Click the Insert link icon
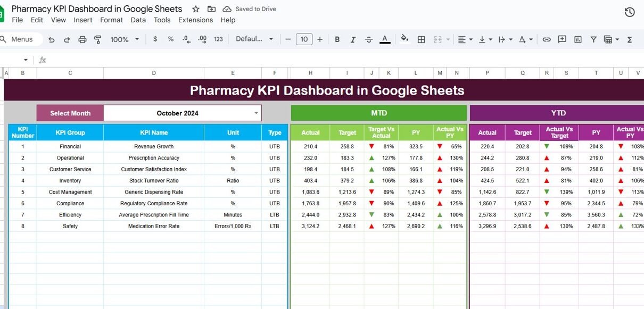 click(x=547, y=39)
